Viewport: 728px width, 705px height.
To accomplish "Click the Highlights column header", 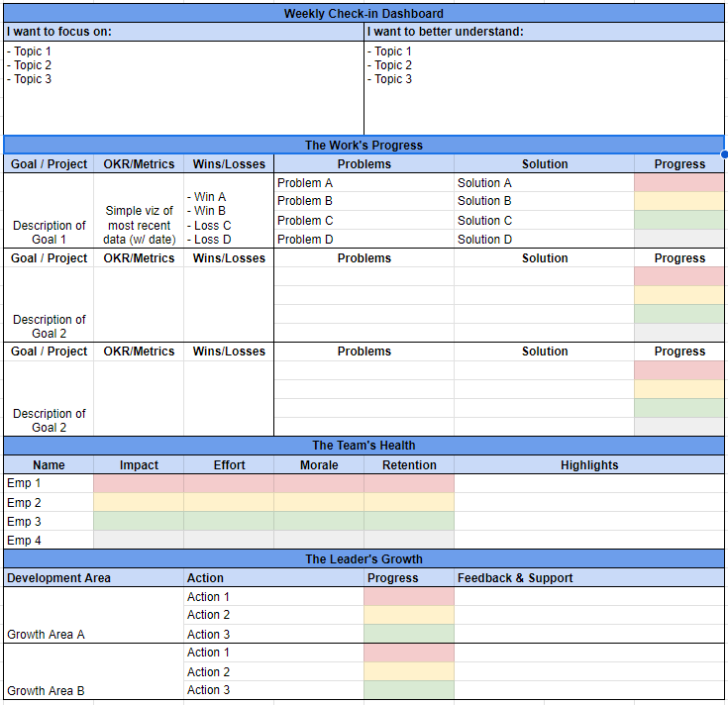I will [589, 464].
